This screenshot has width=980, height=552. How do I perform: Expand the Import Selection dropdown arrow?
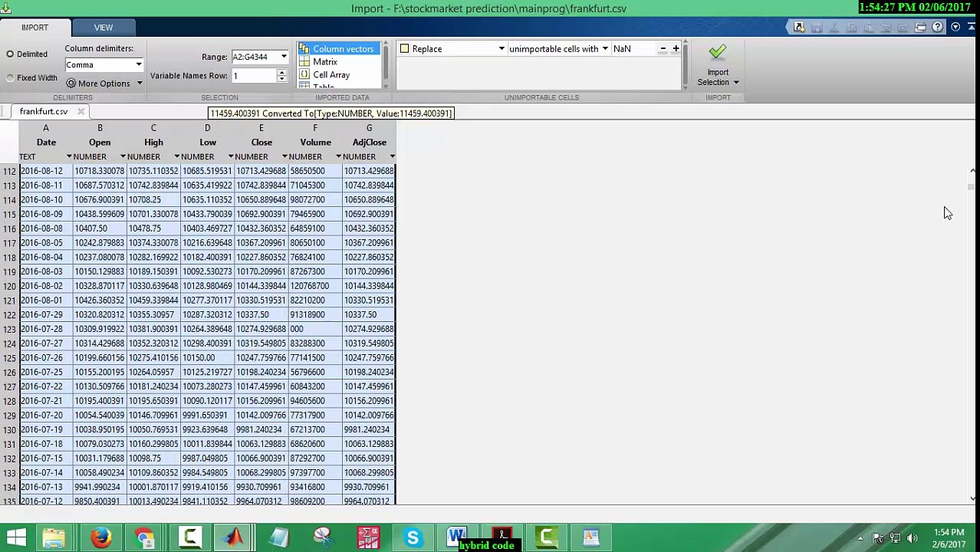pos(735,83)
